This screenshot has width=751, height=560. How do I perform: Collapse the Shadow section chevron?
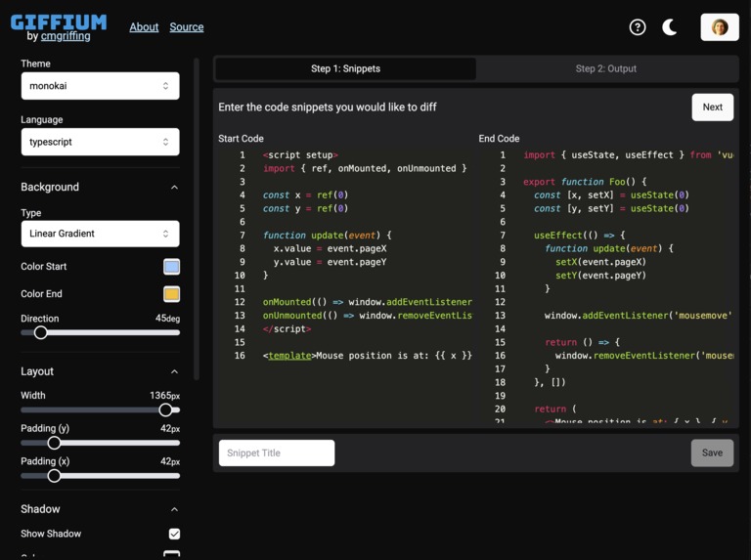tap(174, 509)
